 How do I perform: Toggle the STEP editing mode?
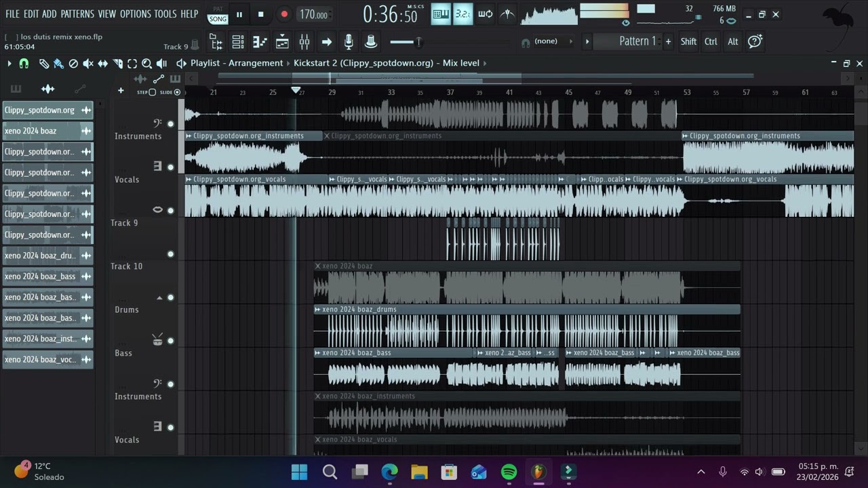pos(146,92)
